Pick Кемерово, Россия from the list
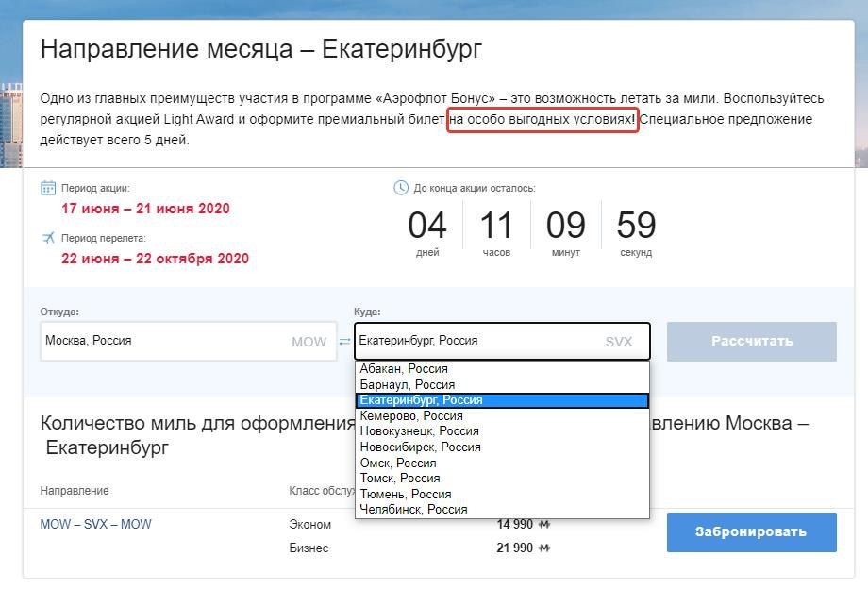The height and width of the screenshot is (590, 868). point(502,415)
